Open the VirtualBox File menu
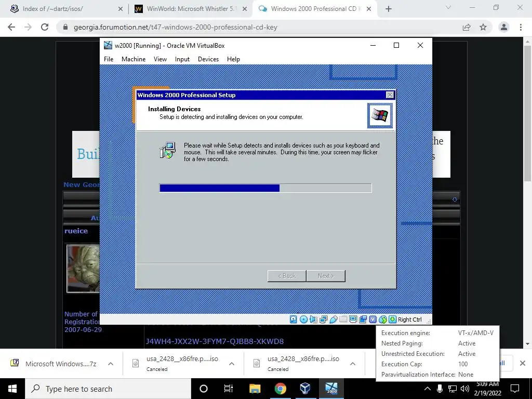Viewport: 532px width, 399px height. tap(109, 59)
